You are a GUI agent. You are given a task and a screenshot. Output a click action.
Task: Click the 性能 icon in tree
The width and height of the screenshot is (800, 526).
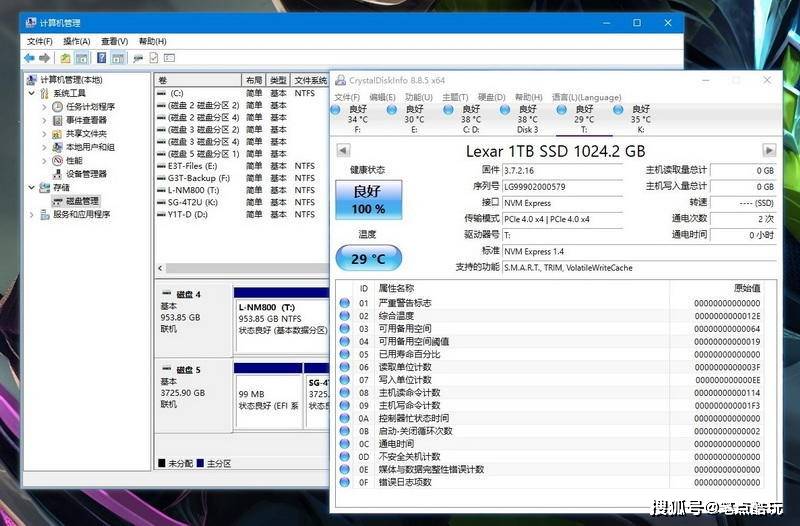[x=58, y=161]
